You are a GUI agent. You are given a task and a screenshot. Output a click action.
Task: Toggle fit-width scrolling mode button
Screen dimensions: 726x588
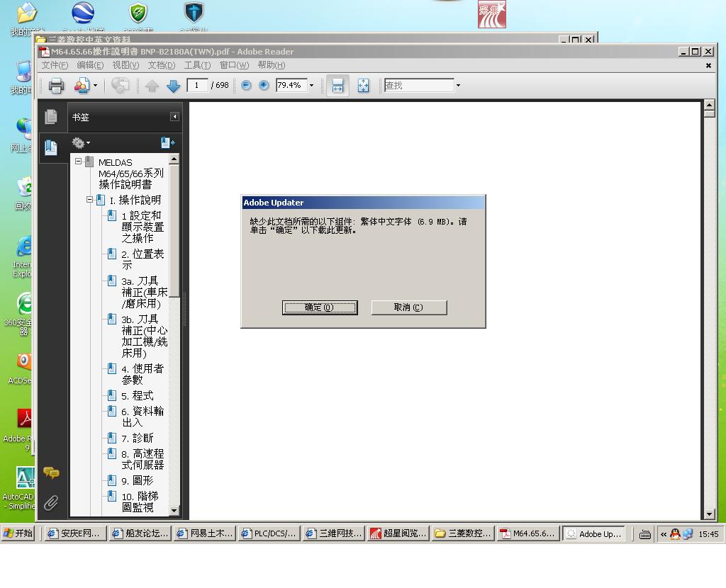[337, 86]
